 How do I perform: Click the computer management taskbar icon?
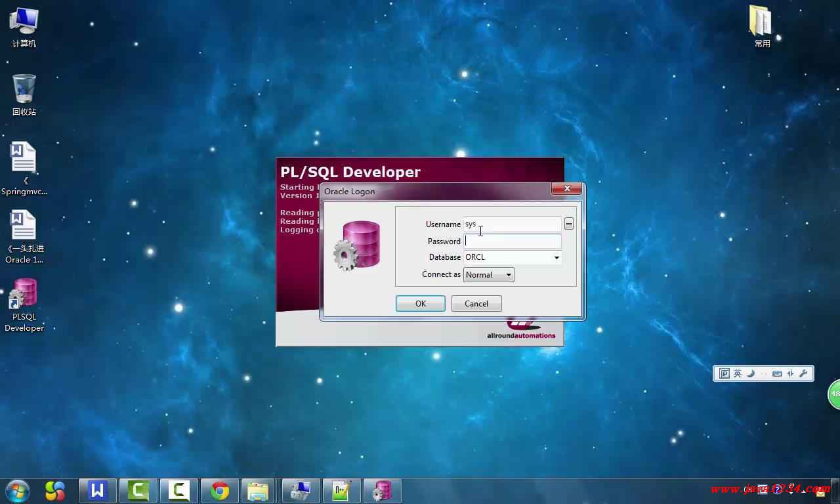tap(301, 490)
